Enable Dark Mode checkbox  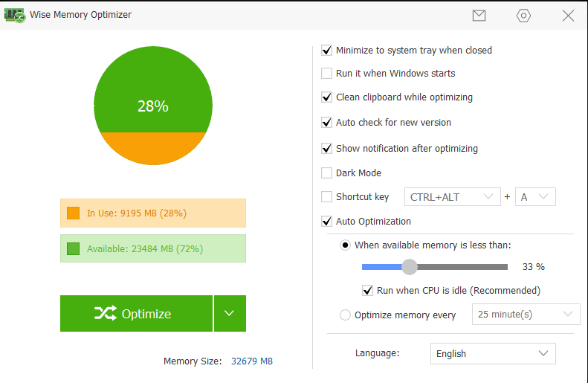pyautogui.click(x=326, y=173)
